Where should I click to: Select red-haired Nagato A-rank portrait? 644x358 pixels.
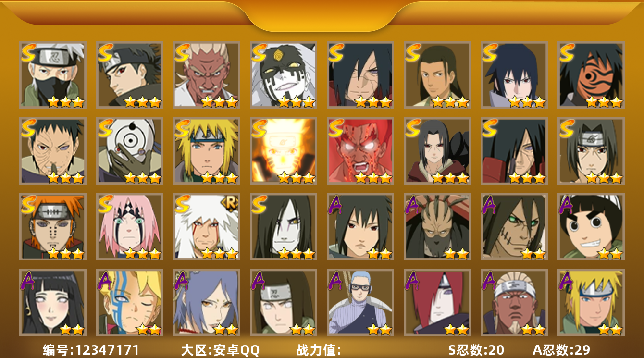[x=437, y=302]
